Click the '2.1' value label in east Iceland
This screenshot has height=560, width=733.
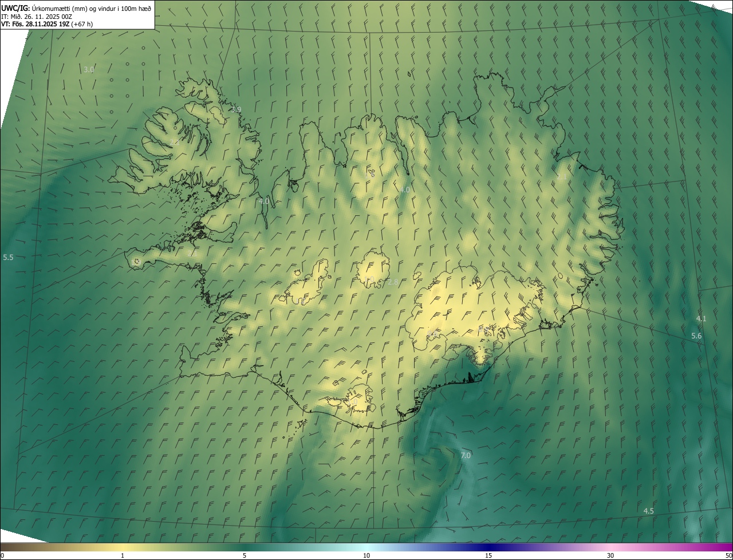[x=562, y=177]
